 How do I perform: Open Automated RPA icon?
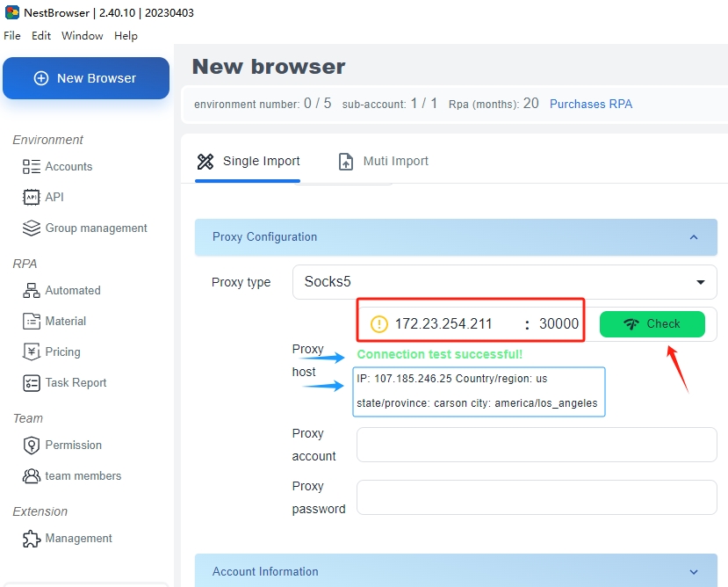(x=32, y=290)
